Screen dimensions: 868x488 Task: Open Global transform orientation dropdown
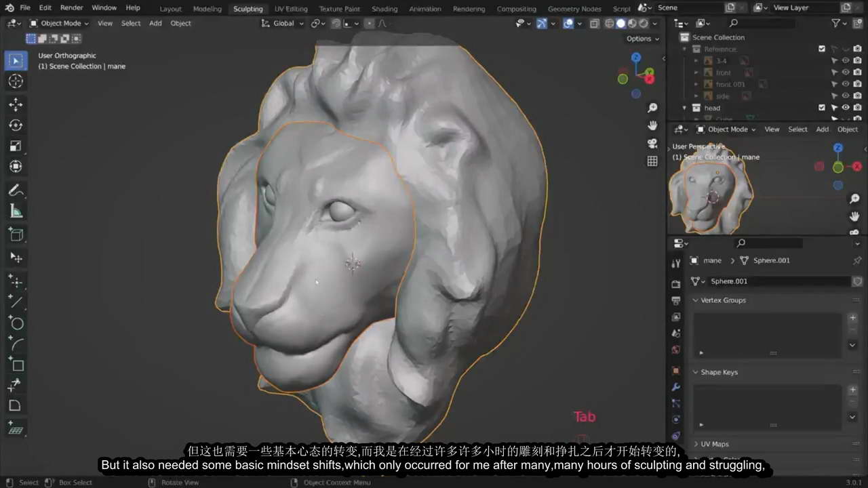(x=283, y=23)
